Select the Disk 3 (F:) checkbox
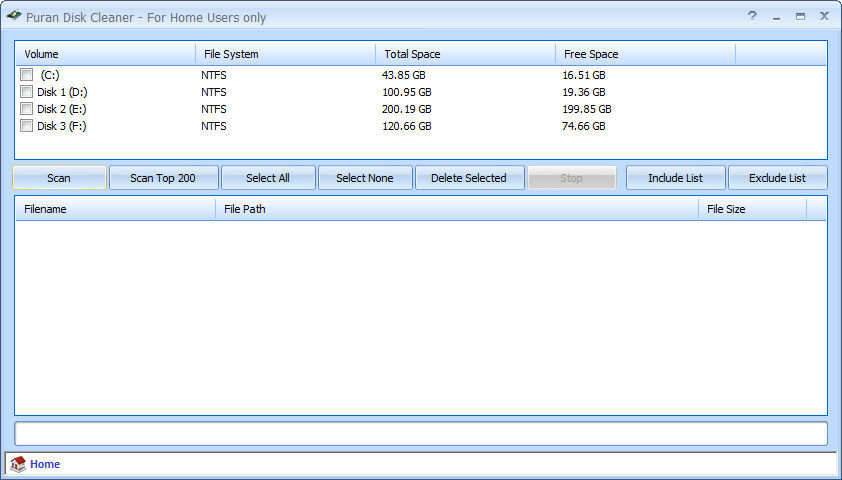The height and width of the screenshot is (480, 842). 27,126
